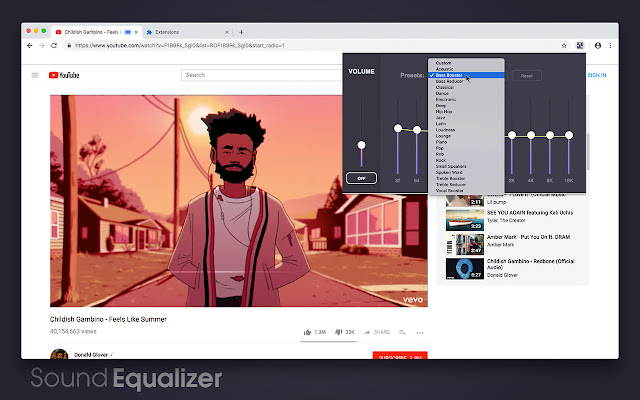Open YouTube hamburger guide menu
Screen dimensions: 640x400
point(35,75)
